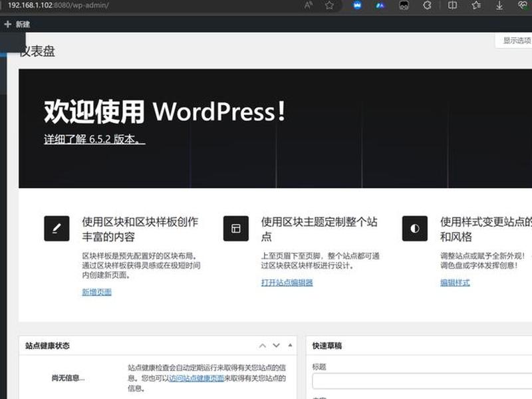This screenshot has width=532, height=399.
Task: Move 站点健康状态 panel down with chevron
Action: (x=276, y=345)
